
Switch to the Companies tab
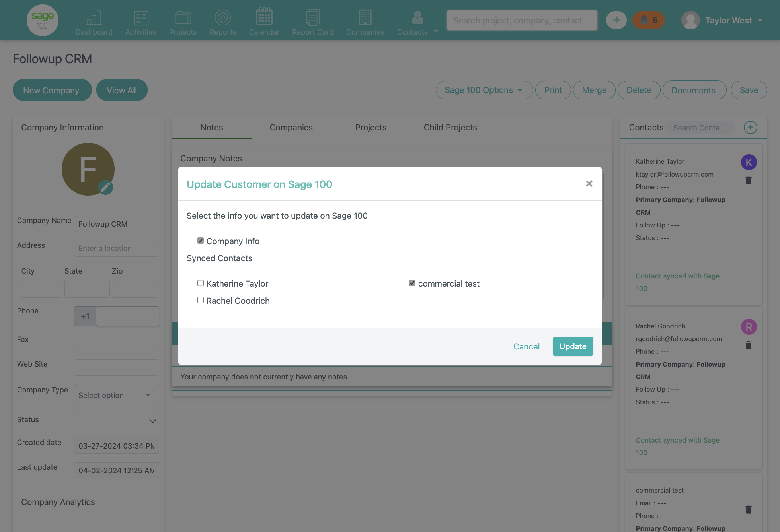(x=291, y=128)
